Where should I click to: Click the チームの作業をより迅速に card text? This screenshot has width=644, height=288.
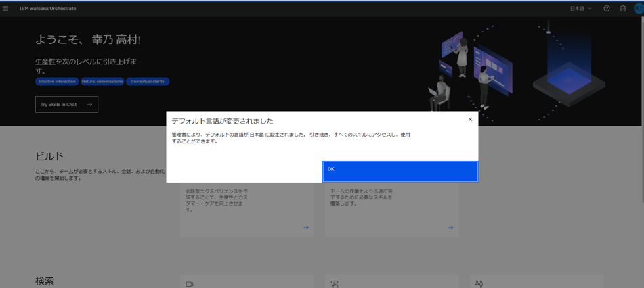(x=362, y=197)
